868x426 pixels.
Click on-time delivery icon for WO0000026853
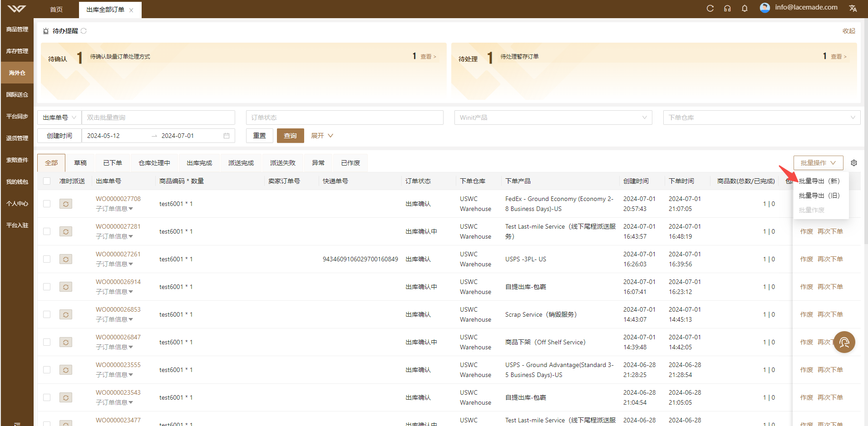[x=66, y=314]
